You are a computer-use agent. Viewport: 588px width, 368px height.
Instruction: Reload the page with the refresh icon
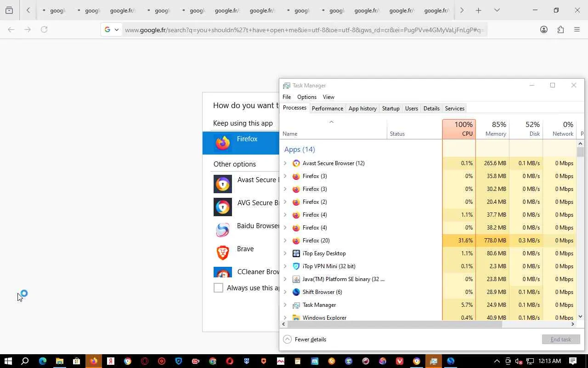(x=44, y=29)
